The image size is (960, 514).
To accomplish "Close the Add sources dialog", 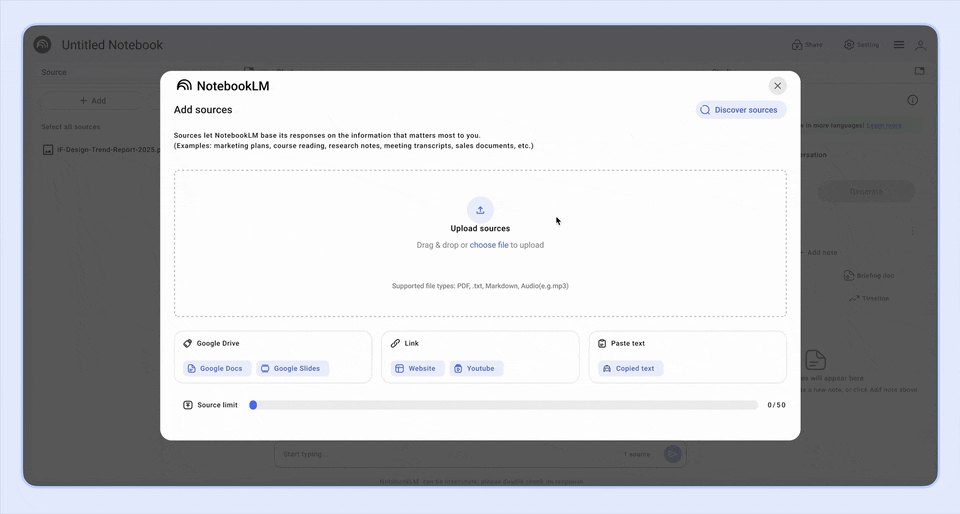I will click(x=778, y=86).
